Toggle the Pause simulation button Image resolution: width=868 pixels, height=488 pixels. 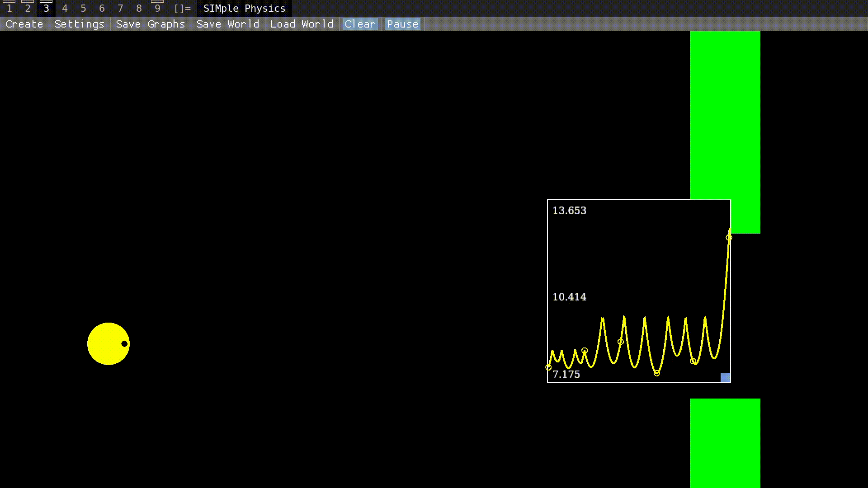click(402, 24)
